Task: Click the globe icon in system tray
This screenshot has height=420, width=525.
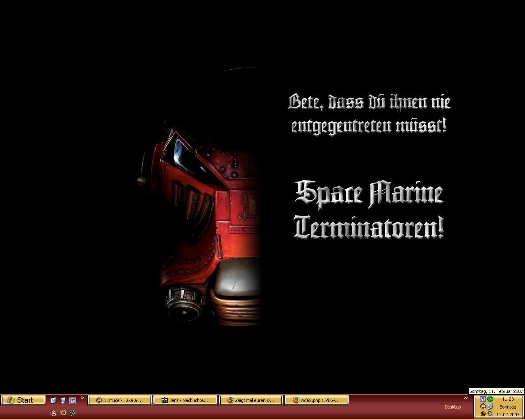Action: point(483,414)
